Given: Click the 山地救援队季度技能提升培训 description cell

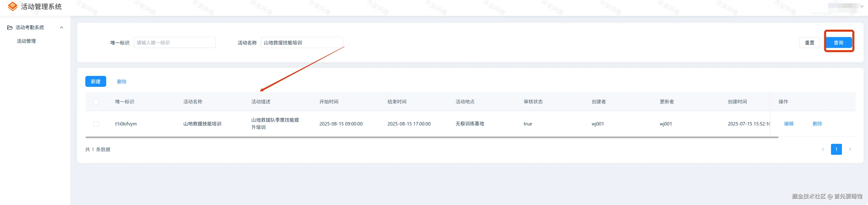Looking at the screenshot, I should (x=275, y=124).
